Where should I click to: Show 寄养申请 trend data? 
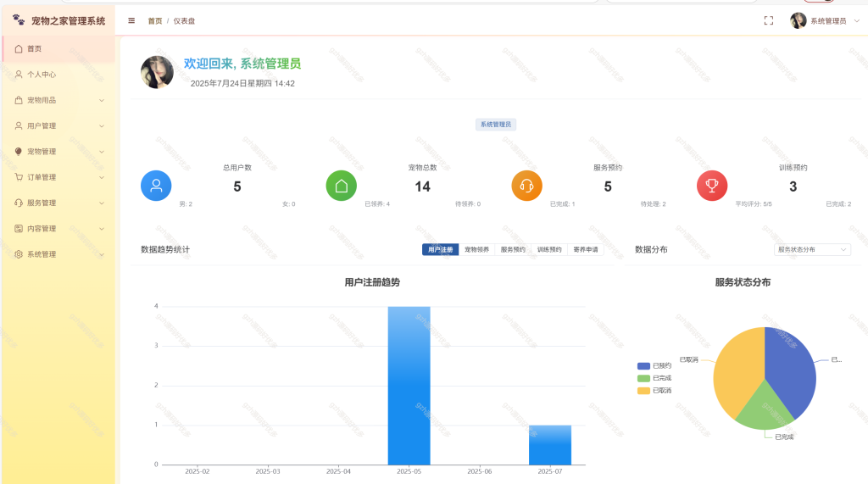[586, 250]
